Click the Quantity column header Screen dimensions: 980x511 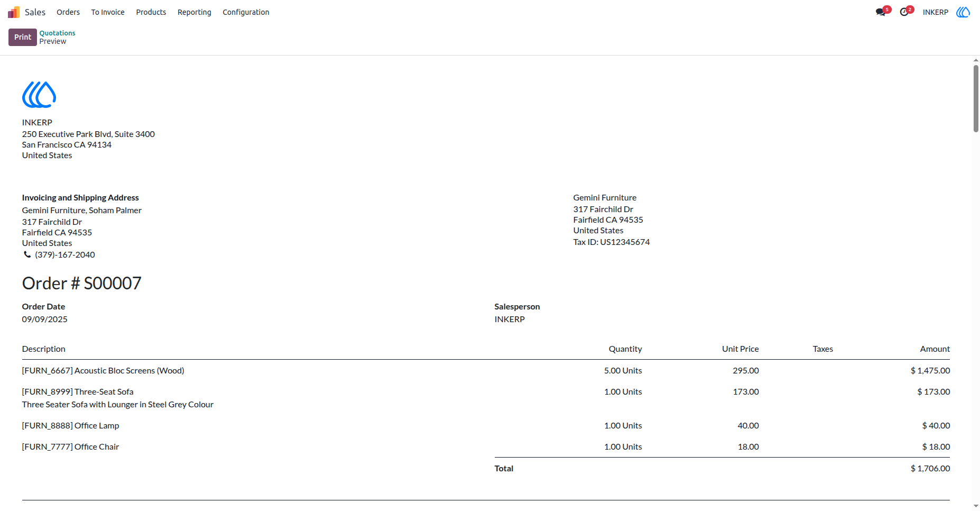pyautogui.click(x=625, y=349)
